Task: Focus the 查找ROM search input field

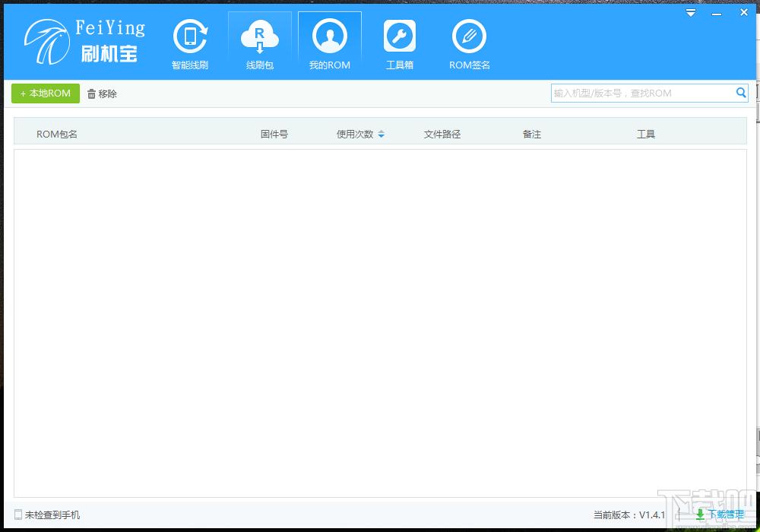Action: coord(643,93)
